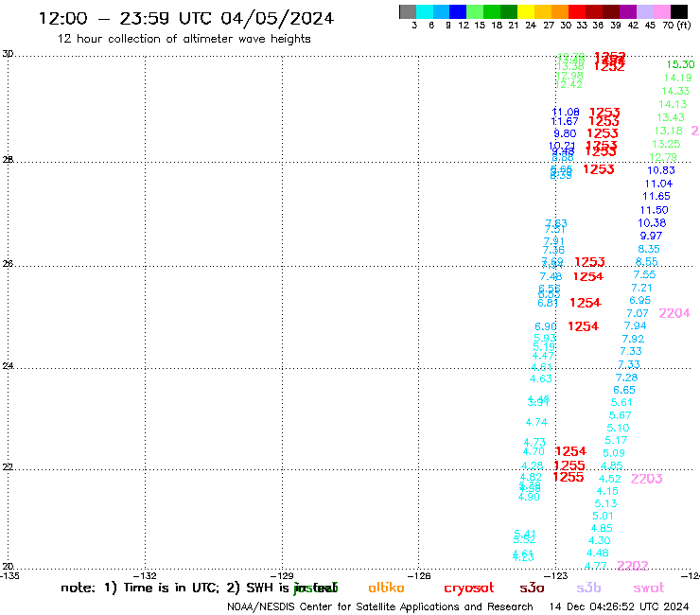Screen dimensions: 700x615
Task: Select the subtitle about altimeter wave heights
Action: [184, 39]
